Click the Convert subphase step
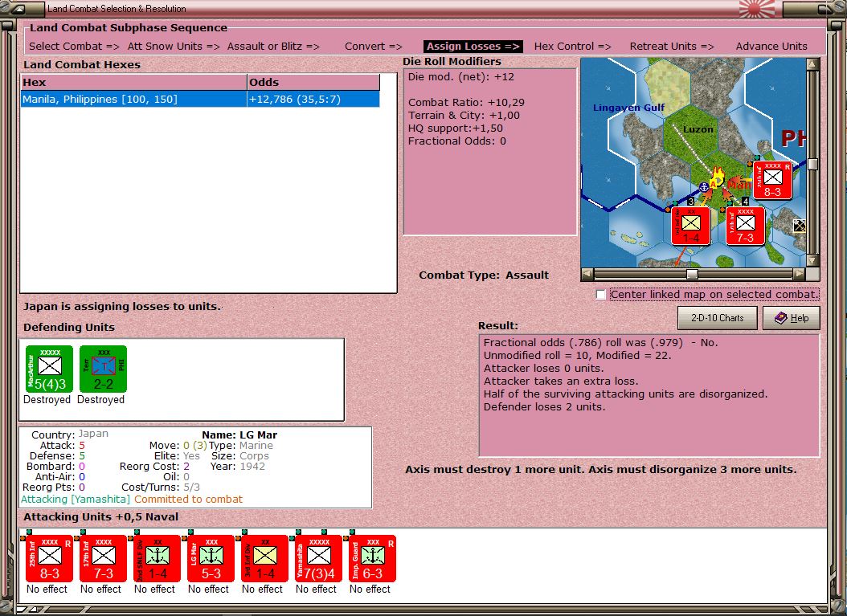This screenshot has height=616, width=847. pyautogui.click(x=373, y=47)
